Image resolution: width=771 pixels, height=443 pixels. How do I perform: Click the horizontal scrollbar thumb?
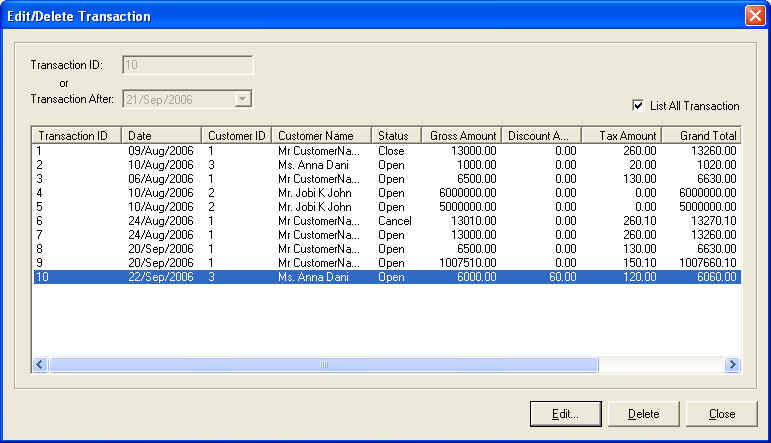click(323, 364)
